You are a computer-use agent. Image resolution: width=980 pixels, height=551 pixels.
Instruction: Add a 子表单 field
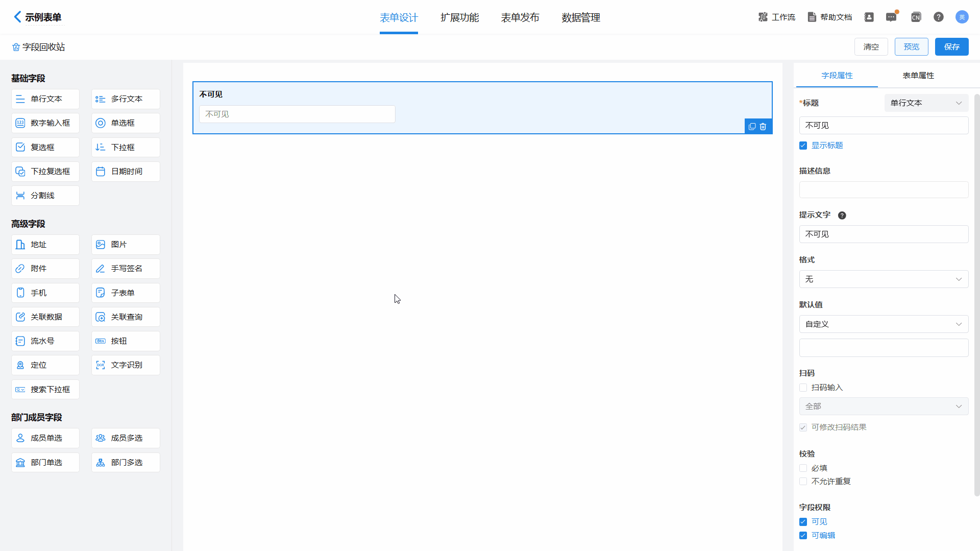(126, 293)
